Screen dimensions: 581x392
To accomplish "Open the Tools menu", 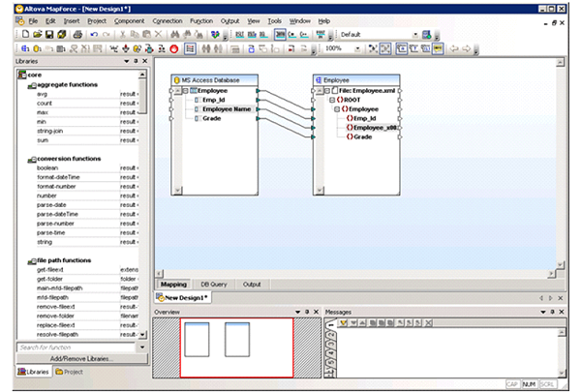I will 275,21.
